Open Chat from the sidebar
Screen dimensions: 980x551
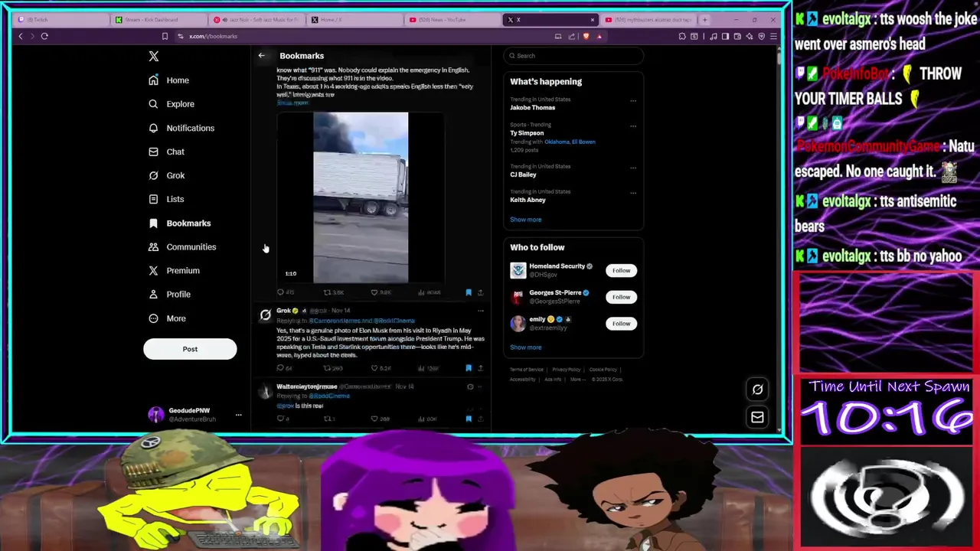point(167,152)
